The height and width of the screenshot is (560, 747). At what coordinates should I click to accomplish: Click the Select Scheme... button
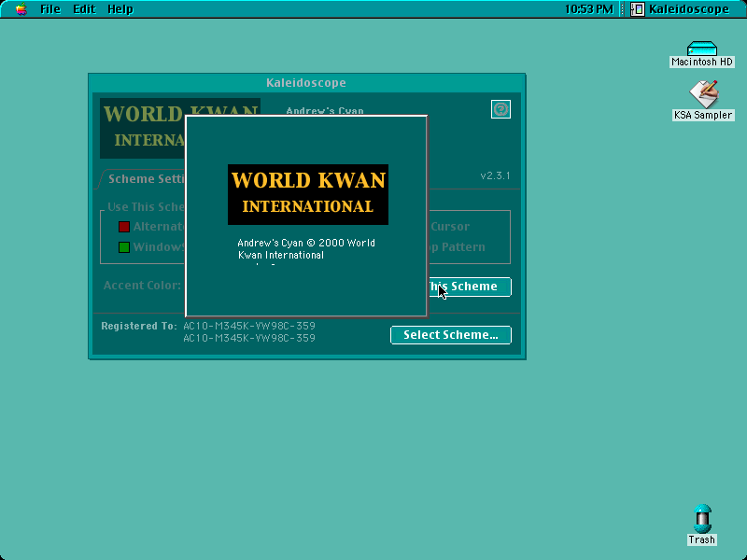coord(451,335)
